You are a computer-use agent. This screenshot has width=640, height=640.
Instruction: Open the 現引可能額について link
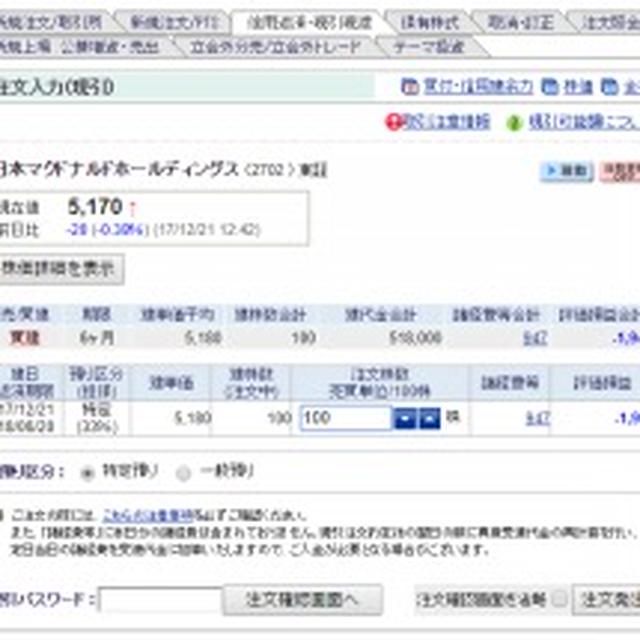click(x=584, y=122)
